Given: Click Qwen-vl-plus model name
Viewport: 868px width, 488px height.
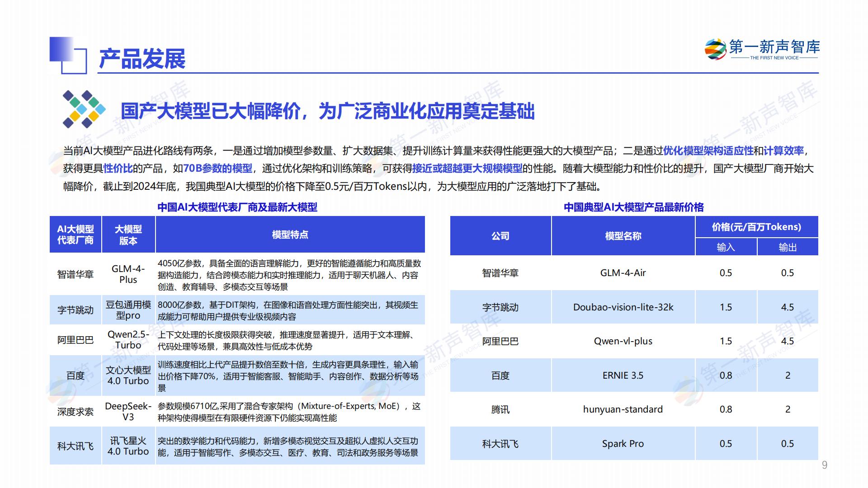Looking at the screenshot, I should [x=623, y=341].
